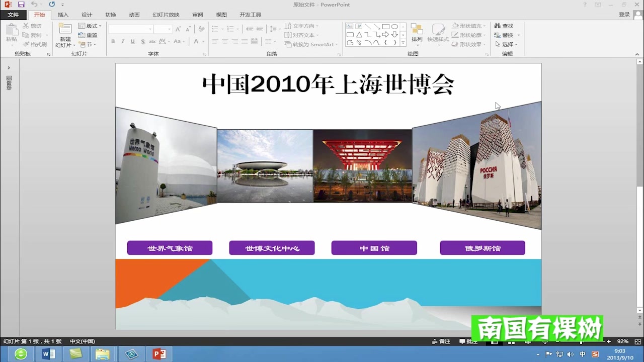644x362 pixels.
Task: Switch to the 设计 (Design) tab
Action: [87, 15]
